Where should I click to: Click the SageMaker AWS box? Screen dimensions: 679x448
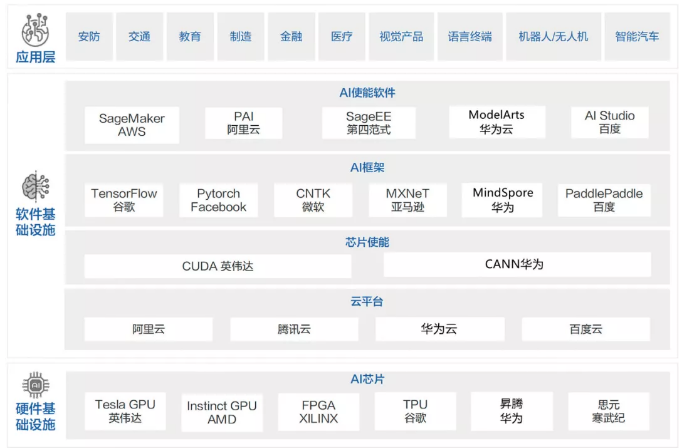click(132, 125)
